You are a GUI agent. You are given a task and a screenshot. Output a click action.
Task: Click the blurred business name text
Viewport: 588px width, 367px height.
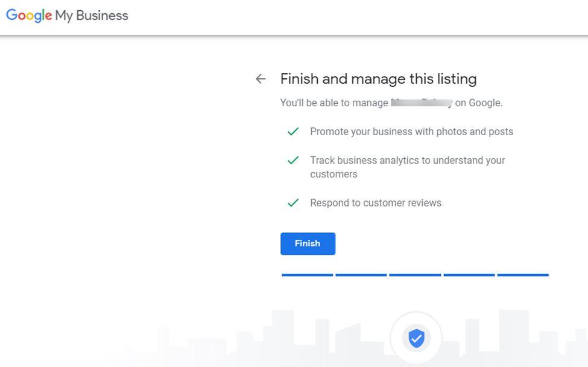(422, 103)
